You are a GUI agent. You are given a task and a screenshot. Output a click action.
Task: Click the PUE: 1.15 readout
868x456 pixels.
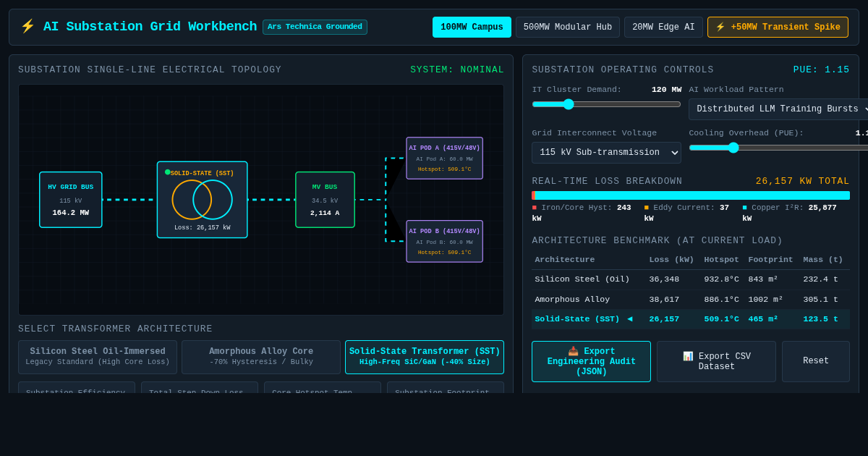pos(822,70)
